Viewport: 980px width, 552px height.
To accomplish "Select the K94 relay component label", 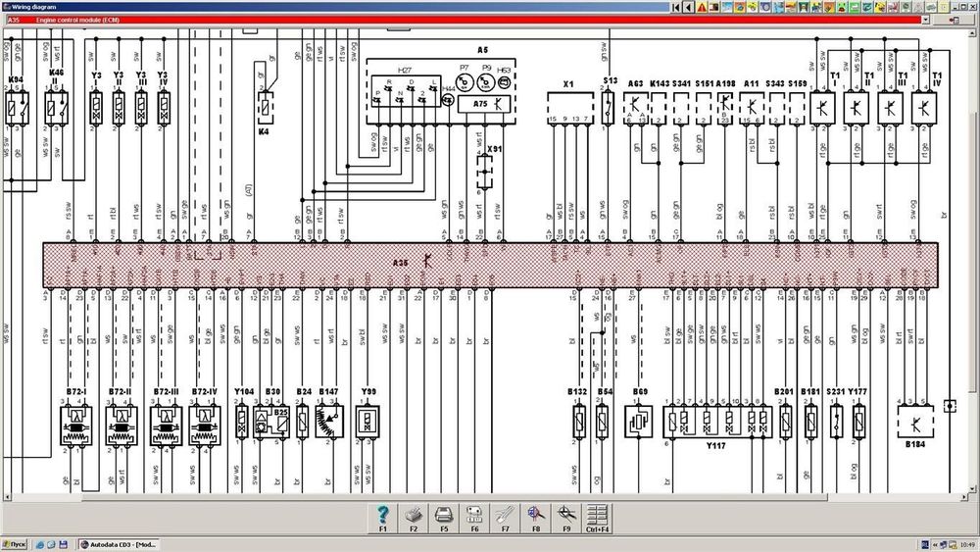I will [16, 80].
